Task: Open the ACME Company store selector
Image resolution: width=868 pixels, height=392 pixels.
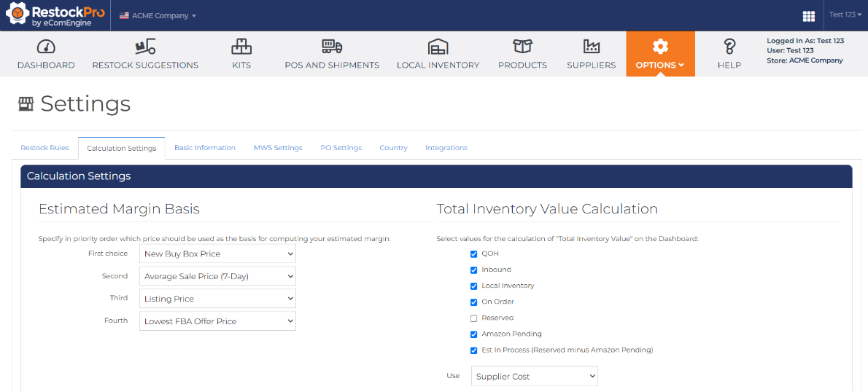Action: point(158,15)
